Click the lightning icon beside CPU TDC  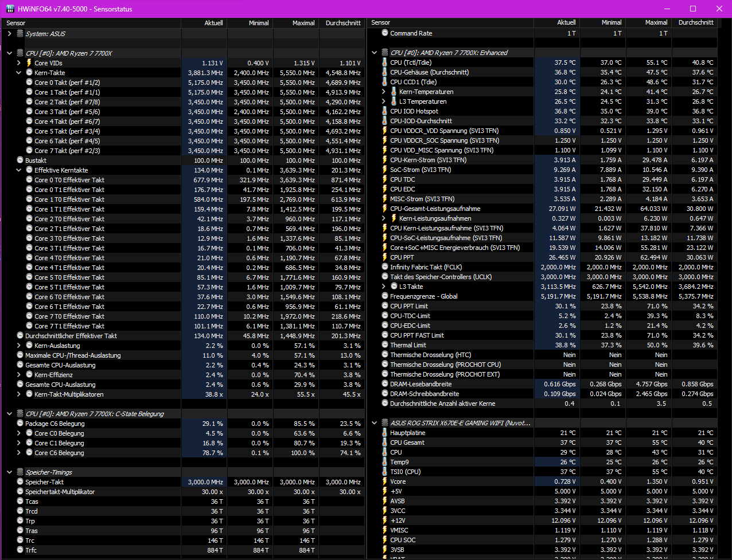tap(385, 179)
